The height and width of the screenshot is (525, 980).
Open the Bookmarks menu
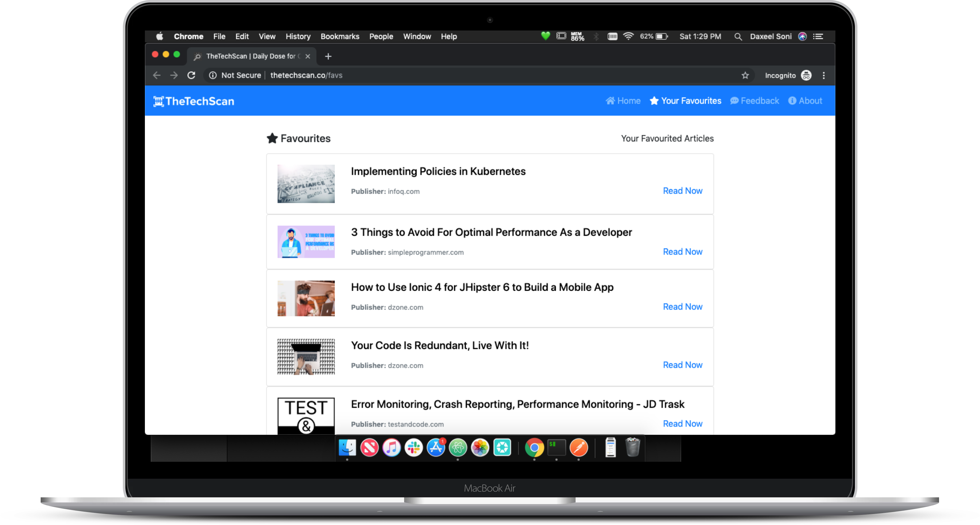point(340,36)
